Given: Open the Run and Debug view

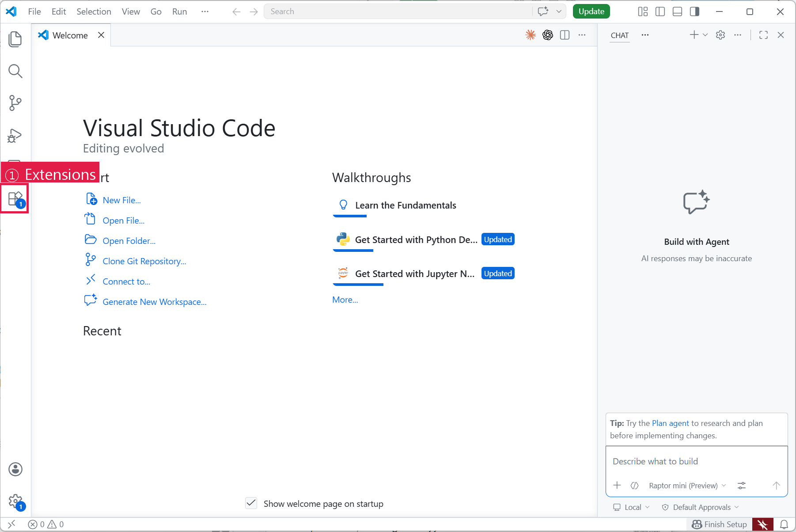Looking at the screenshot, I should [15, 136].
